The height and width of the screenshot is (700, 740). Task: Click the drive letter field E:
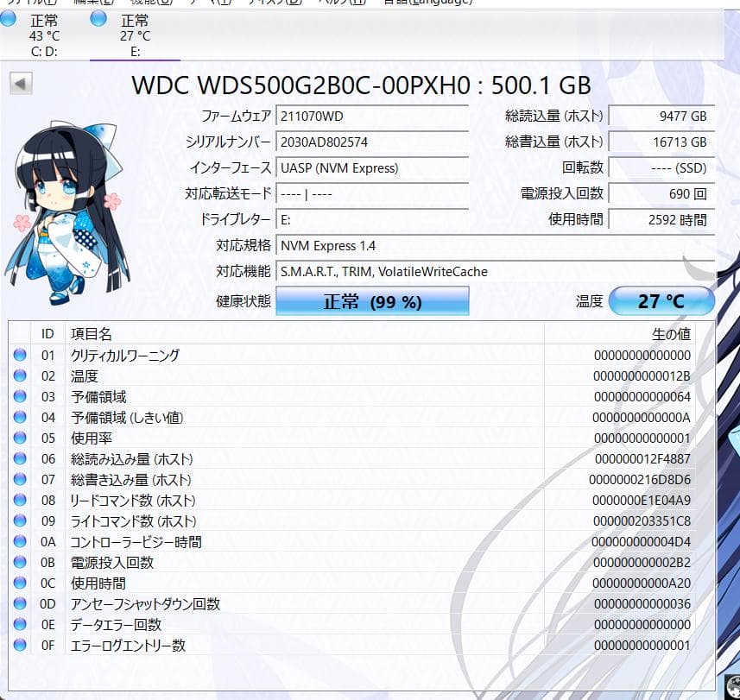372,220
